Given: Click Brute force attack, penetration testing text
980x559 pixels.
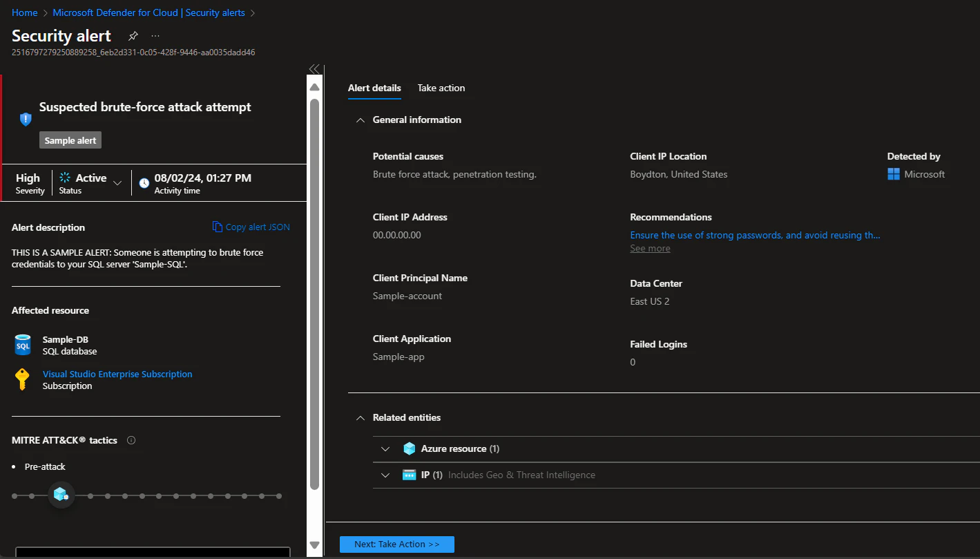Looking at the screenshot, I should 454,174.
